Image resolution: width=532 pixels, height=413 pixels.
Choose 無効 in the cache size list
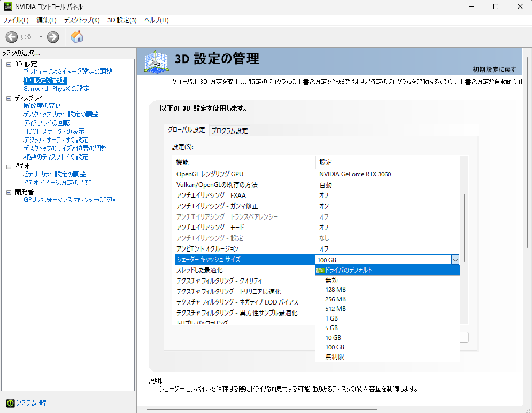[x=388, y=280]
